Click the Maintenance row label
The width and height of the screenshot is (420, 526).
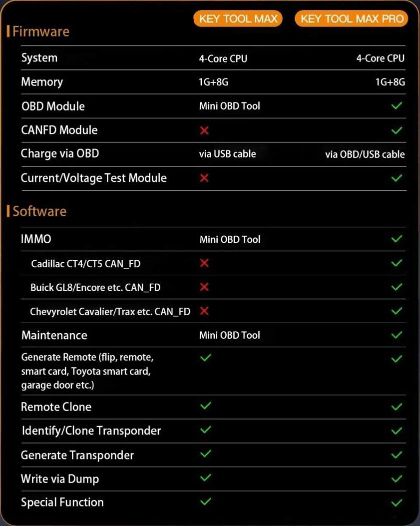coord(54,335)
